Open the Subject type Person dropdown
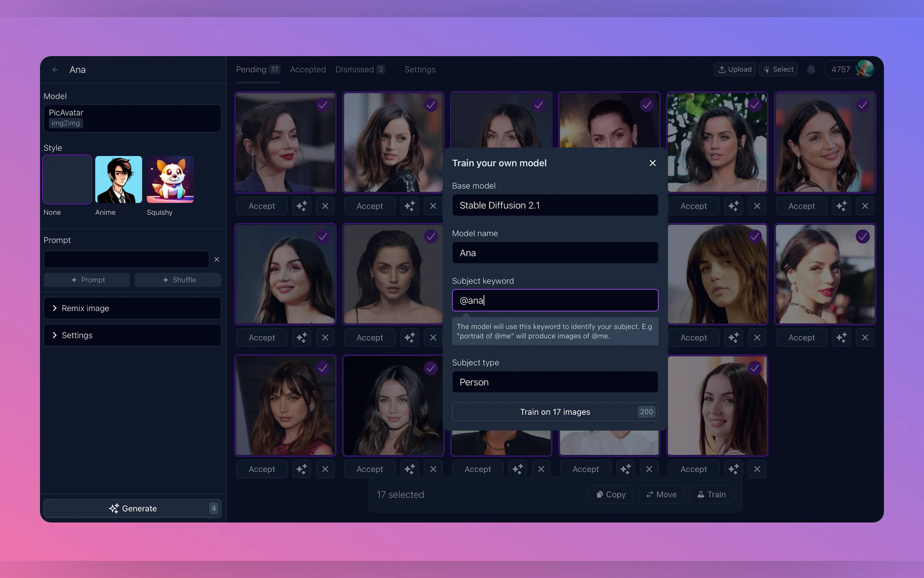The height and width of the screenshot is (578, 924). tap(555, 382)
